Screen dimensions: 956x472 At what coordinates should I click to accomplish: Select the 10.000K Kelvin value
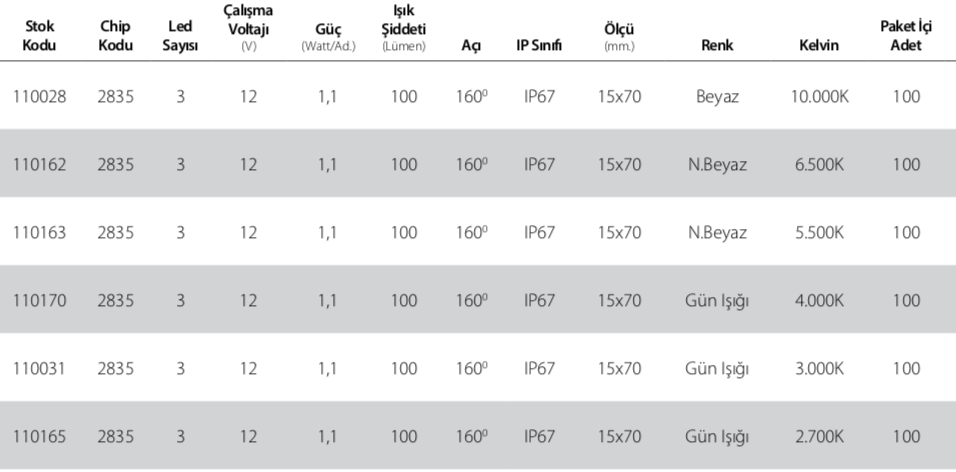pyautogui.click(x=819, y=96)
